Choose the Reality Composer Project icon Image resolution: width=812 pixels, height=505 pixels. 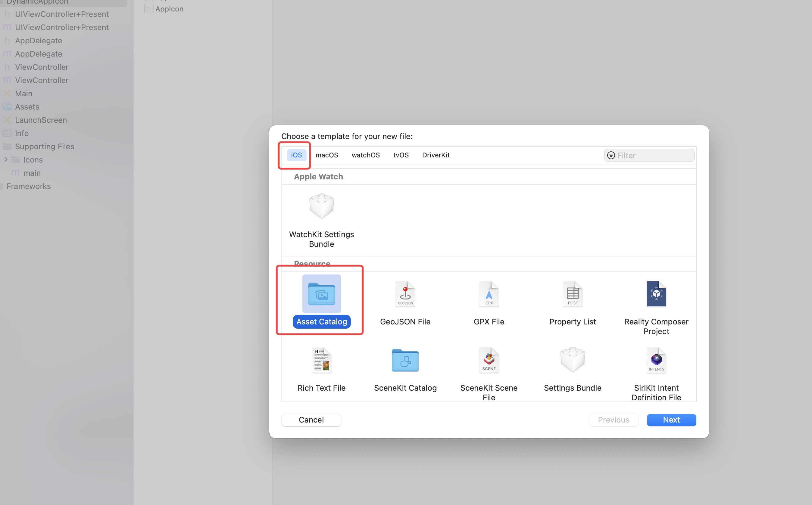pos(656,294)
